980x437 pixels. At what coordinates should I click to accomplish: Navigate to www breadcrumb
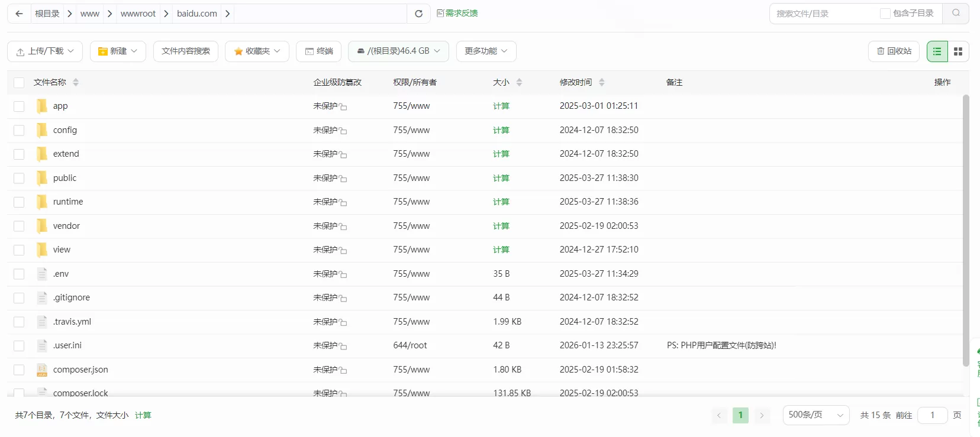(x=90, y=14)
